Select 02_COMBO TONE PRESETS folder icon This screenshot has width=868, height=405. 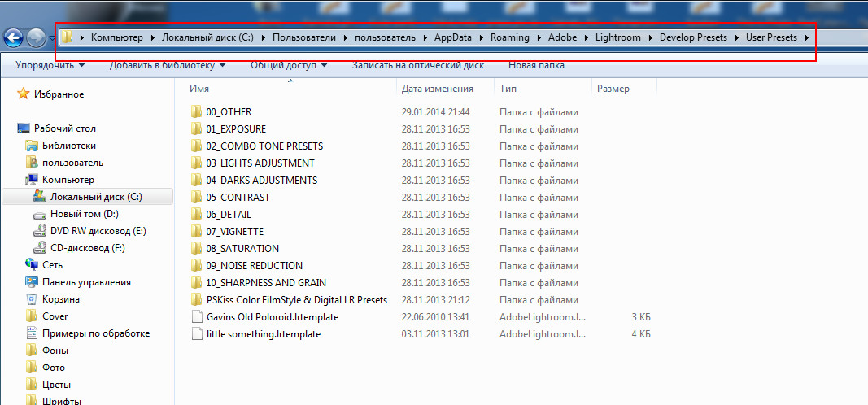pyautogui.click(x=196, y=146)
